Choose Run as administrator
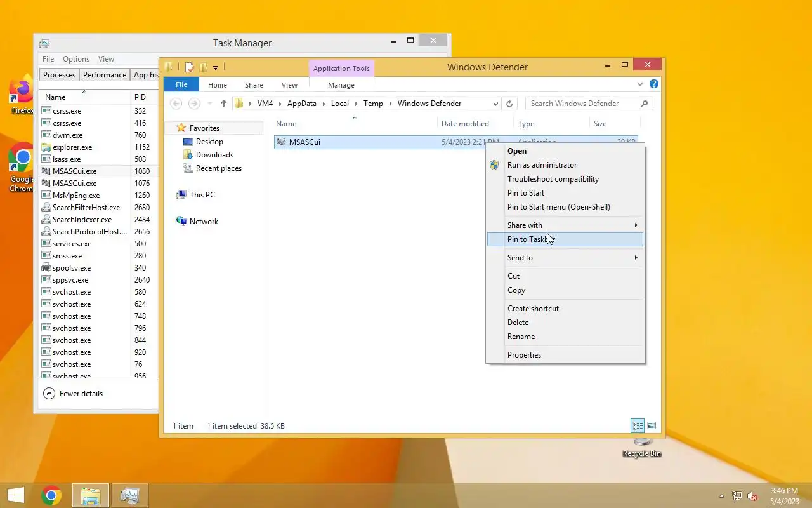The height and width of the screenshot is (508, 812). pyautogui.click(x=565, y=164)
